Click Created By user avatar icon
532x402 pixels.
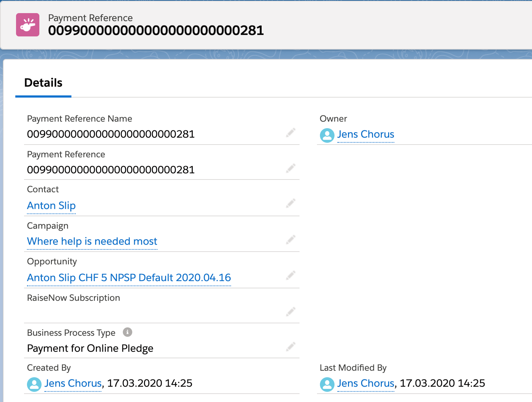click(x=34, y=385)
